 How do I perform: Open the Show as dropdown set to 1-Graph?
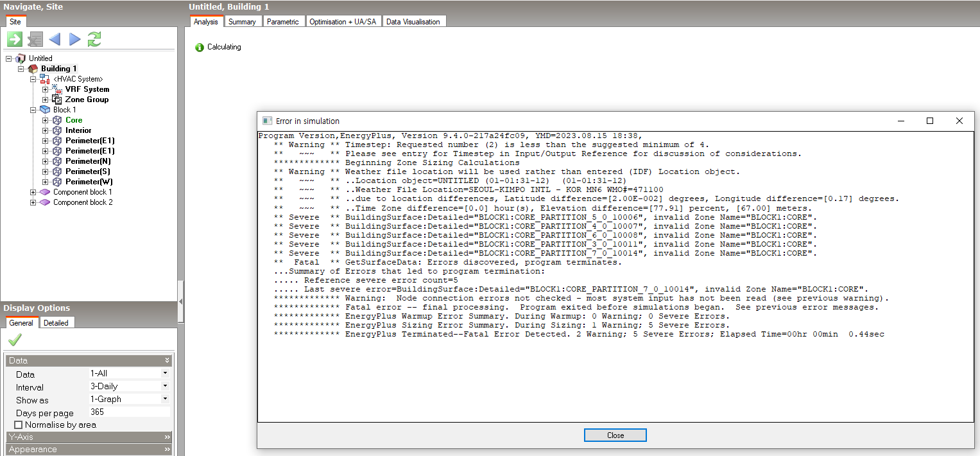[165, 399]
